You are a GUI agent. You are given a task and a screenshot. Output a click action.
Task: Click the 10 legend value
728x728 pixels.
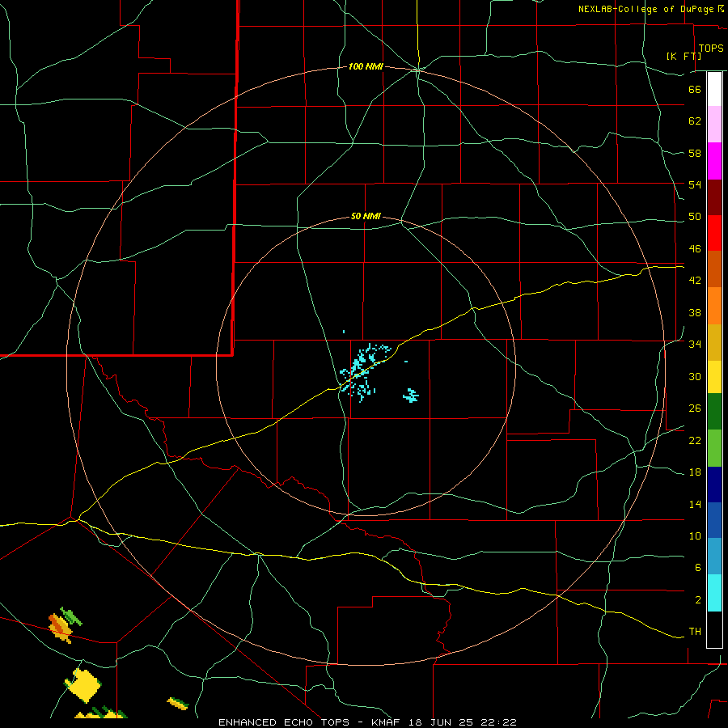click(695, 536)
